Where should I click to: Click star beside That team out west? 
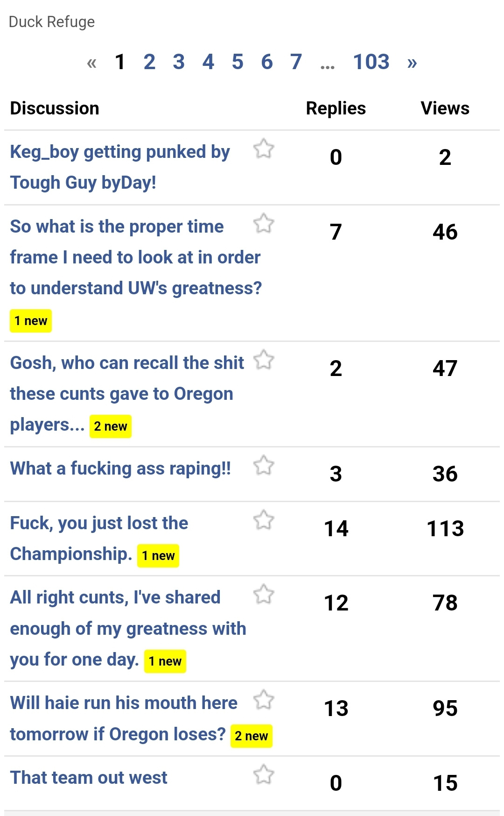[264, 774]
